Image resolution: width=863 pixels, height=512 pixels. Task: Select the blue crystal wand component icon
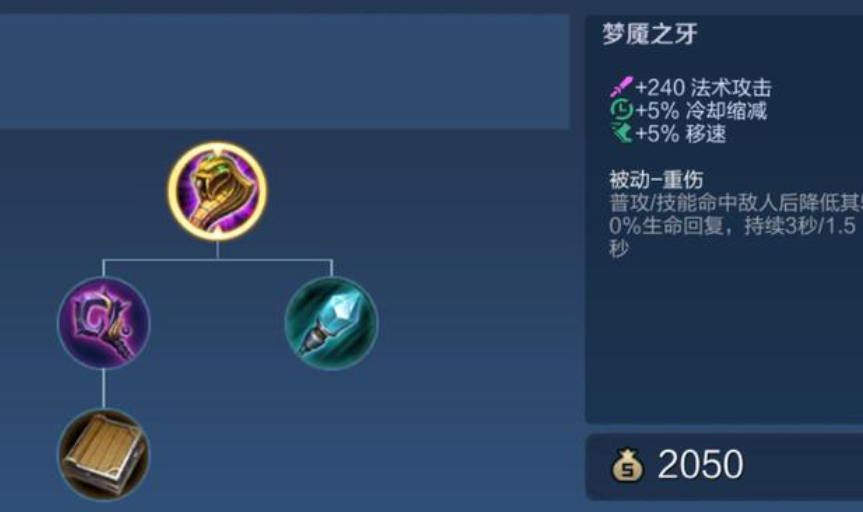331,323
